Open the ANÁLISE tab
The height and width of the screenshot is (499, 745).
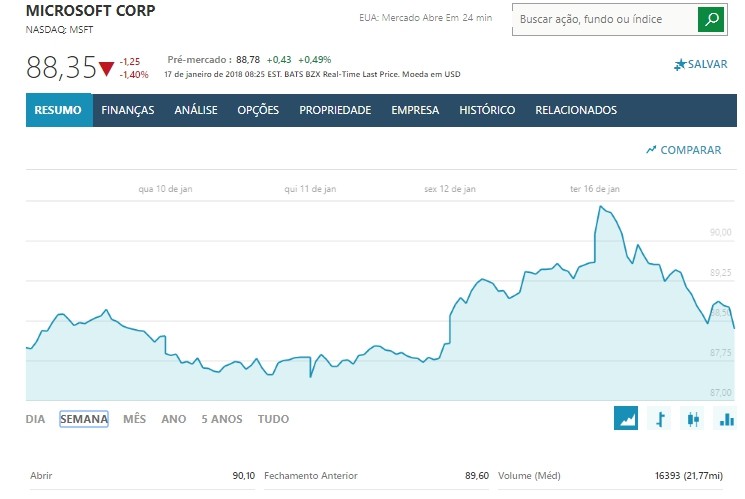pyautogui.click(x=196, y=110)
